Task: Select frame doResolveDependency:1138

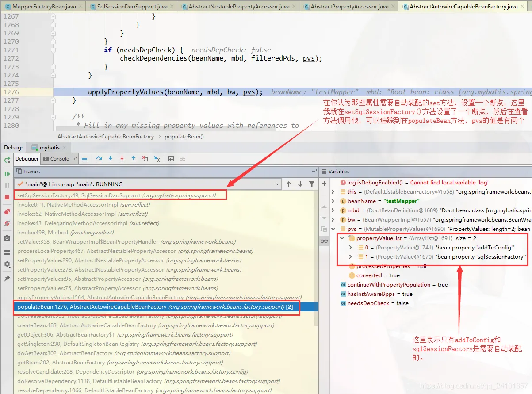Action: (x=165, y=381)
